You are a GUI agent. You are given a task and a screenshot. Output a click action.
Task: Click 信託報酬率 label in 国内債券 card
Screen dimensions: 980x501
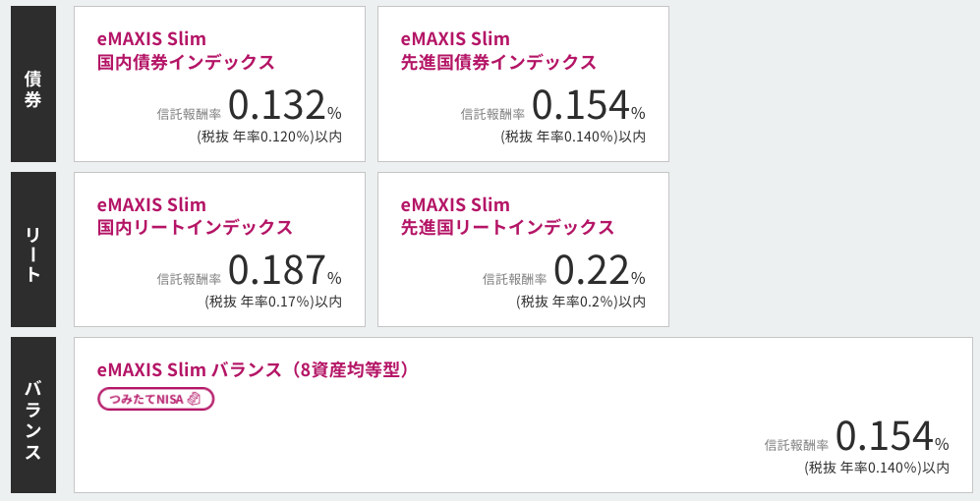[189, 114]
